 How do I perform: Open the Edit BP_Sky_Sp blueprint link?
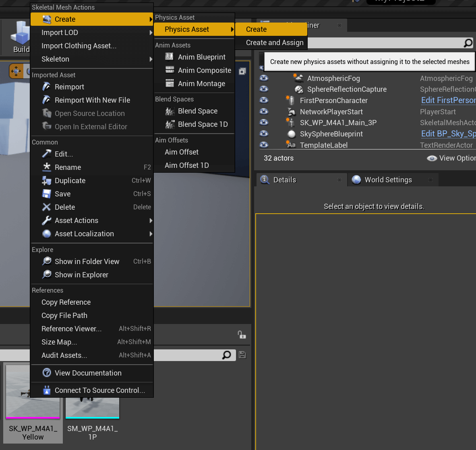click(448, 134)
